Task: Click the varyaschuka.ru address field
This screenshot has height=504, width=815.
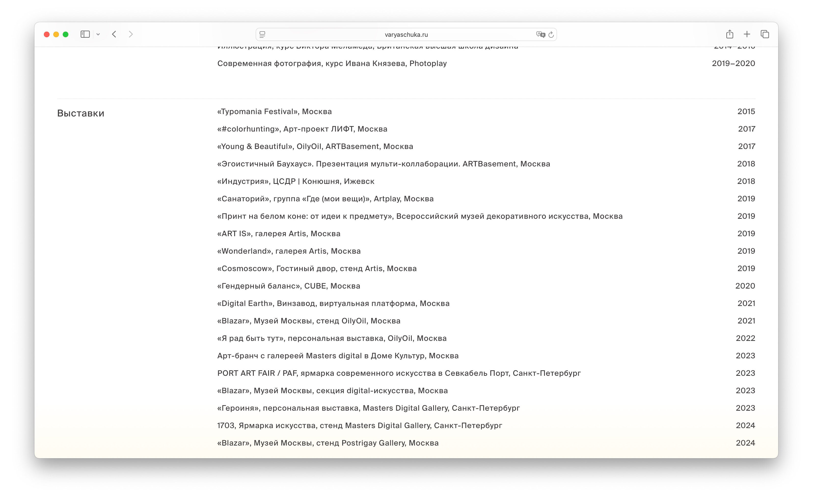Action: click(x=406, y=35)
